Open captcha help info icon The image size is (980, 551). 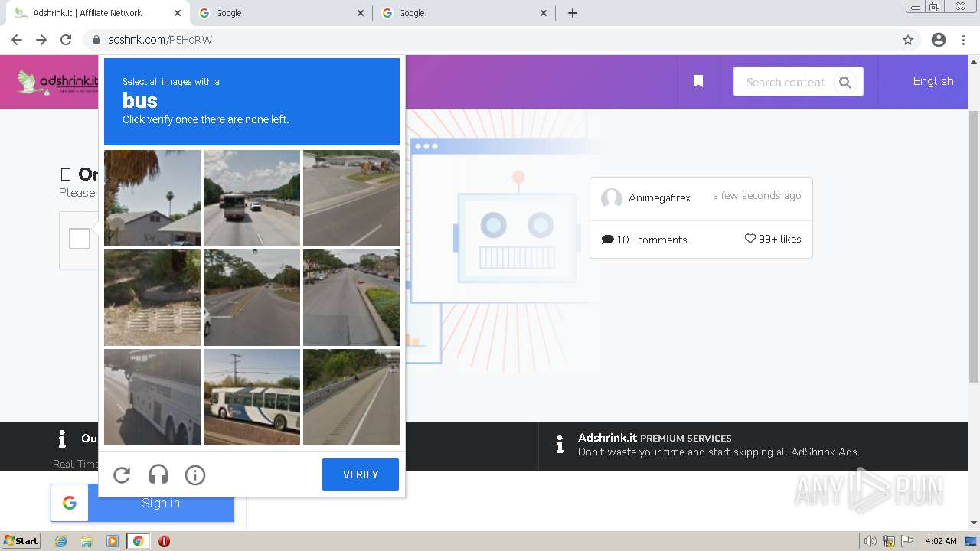pyautogui.click(x=195, y=475)
